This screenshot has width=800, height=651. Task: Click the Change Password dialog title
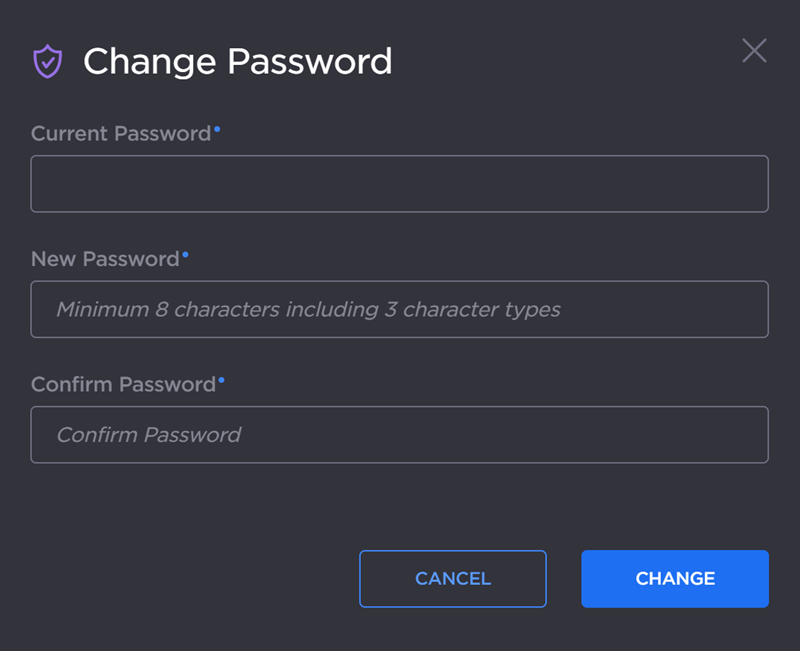238,61
